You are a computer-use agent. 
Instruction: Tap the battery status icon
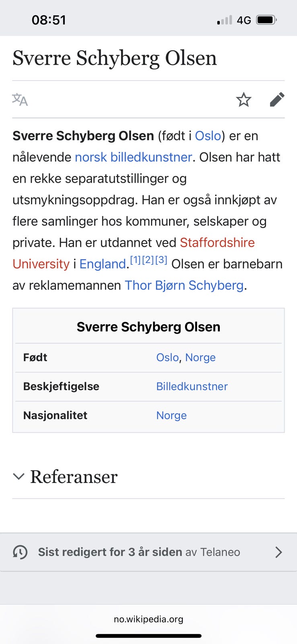pyautogui.click(x=266, y=20)
